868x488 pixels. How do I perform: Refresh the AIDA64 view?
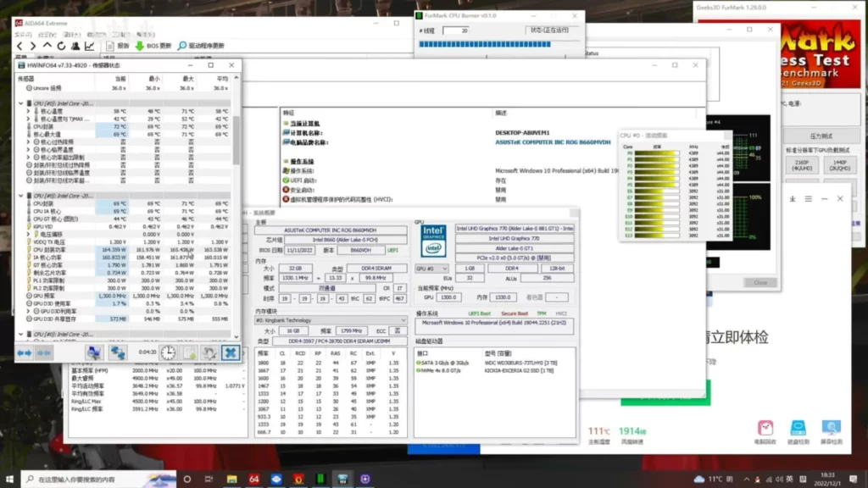61,46
